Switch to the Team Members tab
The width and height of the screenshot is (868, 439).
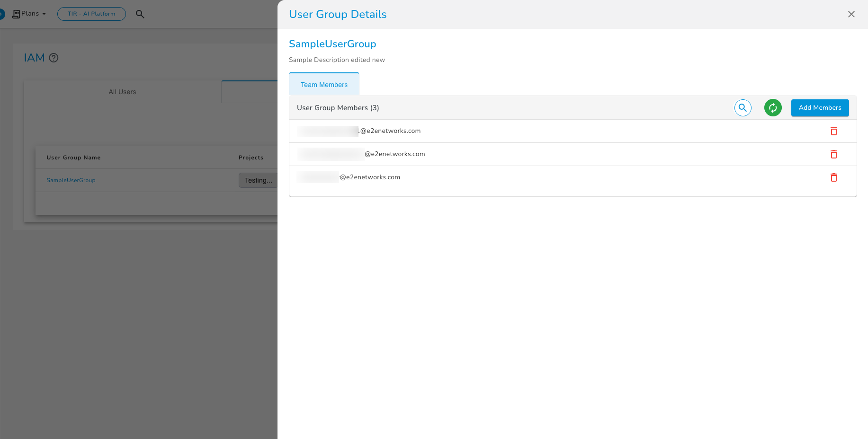tap(324, 85)
